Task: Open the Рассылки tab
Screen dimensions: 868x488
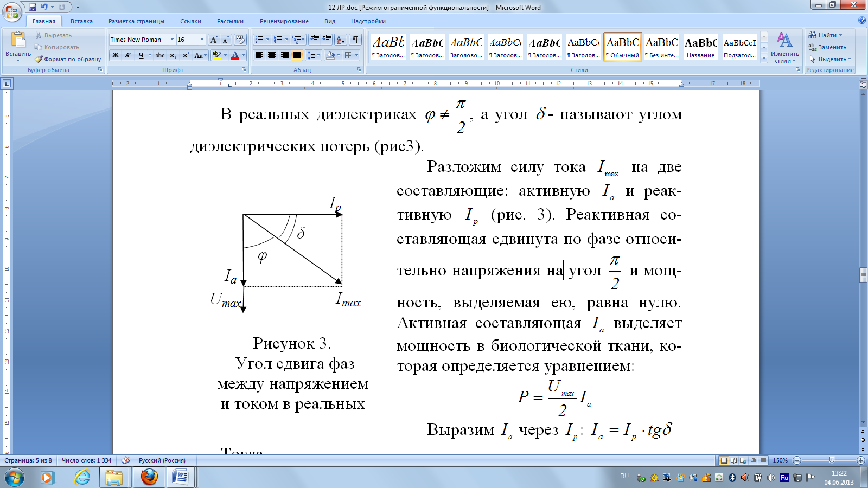Action: point(230,21)
